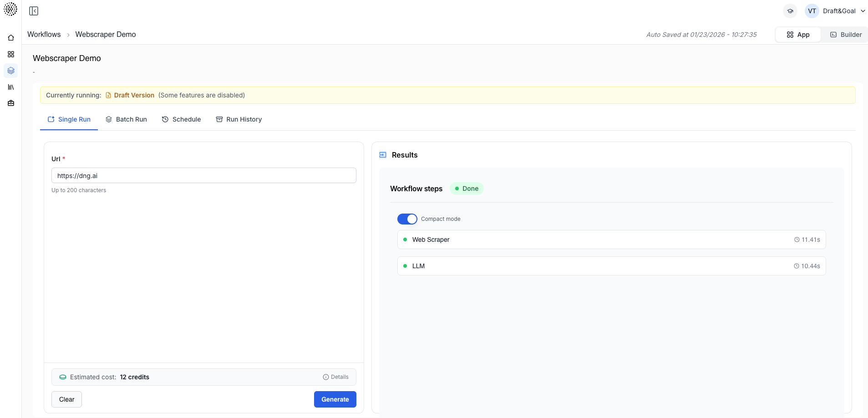Screen dimensions: 868x418
Task: Click Details next to estimated cost
Action: pos(336,377)
